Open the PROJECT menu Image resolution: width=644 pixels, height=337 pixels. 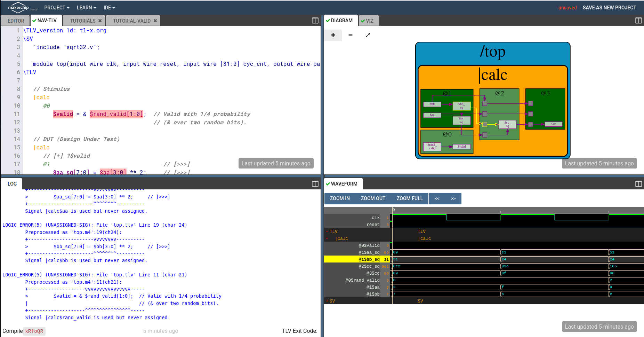56,8
